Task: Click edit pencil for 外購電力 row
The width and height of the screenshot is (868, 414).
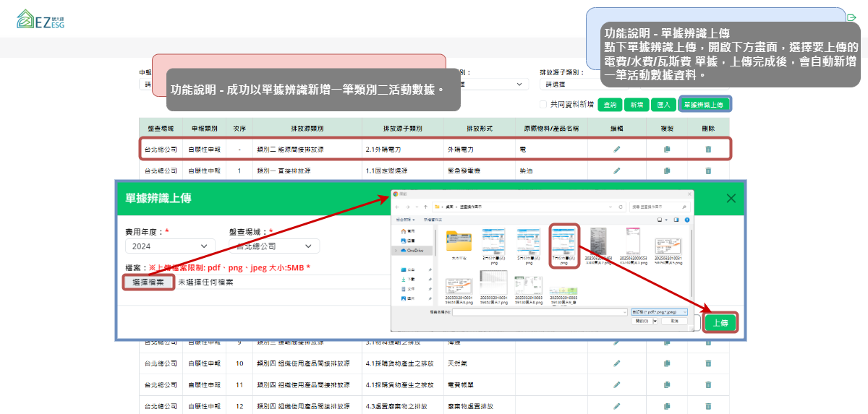Action: (617, 149)
